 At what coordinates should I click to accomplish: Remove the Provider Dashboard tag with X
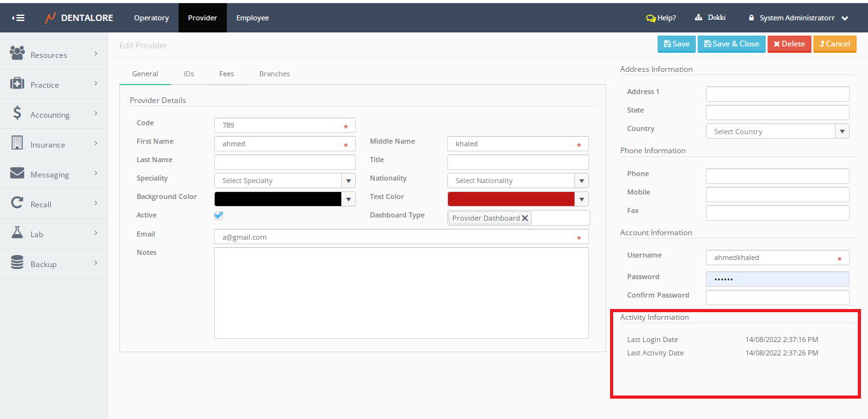click(525, 218)
